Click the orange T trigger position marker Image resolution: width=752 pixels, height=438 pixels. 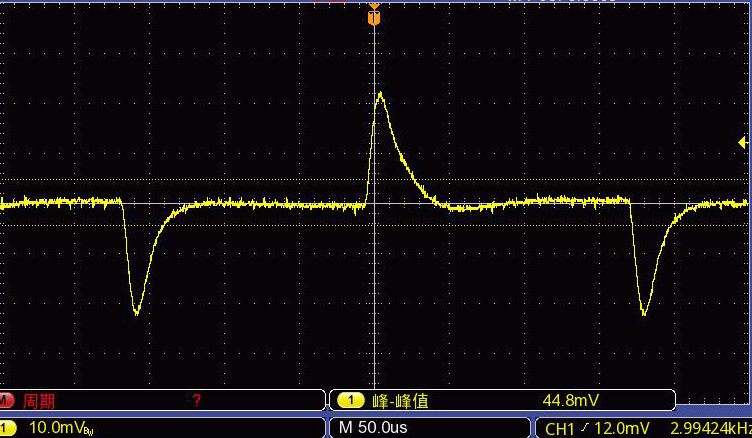coord(374,18)
